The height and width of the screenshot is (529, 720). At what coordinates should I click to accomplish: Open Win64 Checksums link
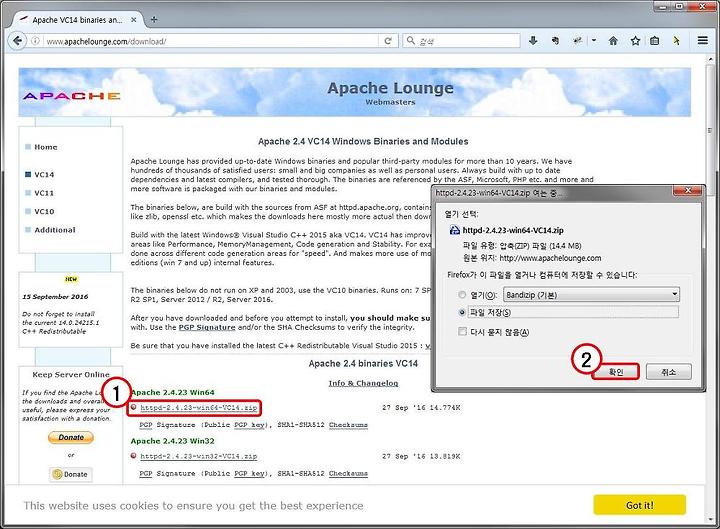pos(348,425)
